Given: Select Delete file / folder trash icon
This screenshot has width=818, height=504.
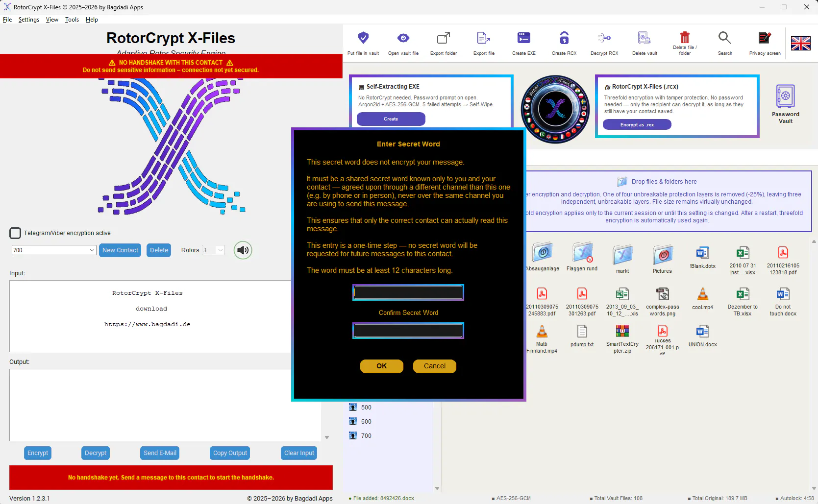Looking at the screenshot, I should (685, 37).
